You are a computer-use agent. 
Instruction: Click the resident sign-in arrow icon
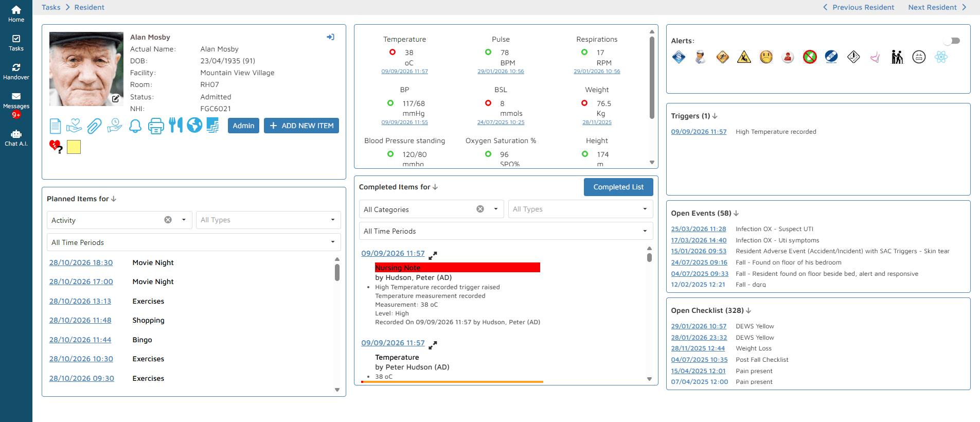click(331, 37)
